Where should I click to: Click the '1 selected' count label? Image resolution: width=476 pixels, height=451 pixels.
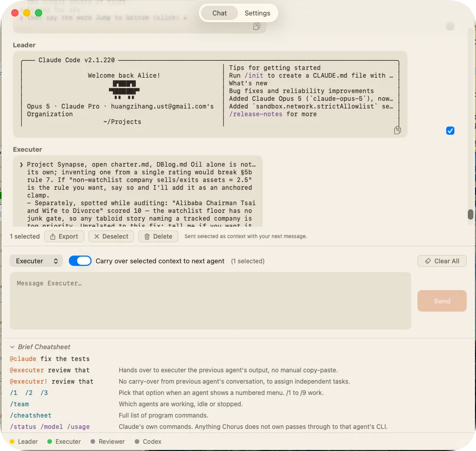coord(25,236)
